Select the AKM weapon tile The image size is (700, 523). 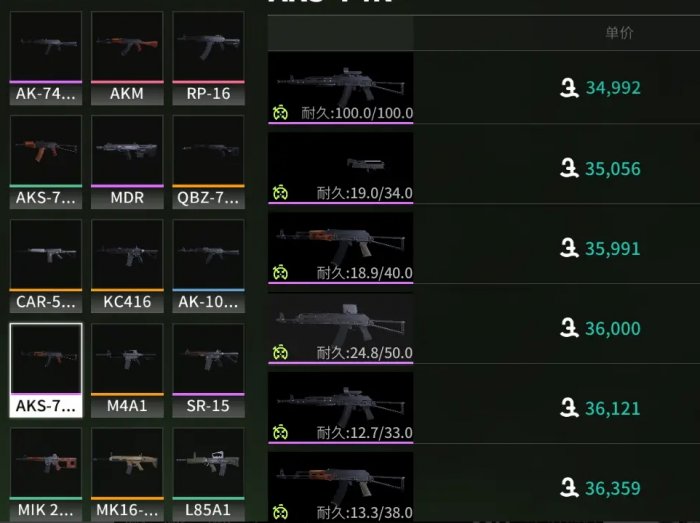pos(127,58)
